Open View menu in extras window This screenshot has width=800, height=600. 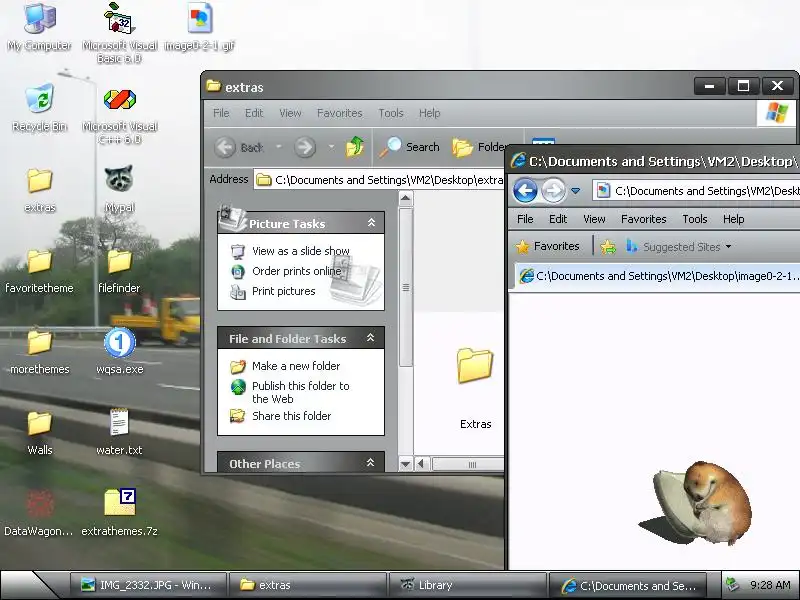pos(290,113)
